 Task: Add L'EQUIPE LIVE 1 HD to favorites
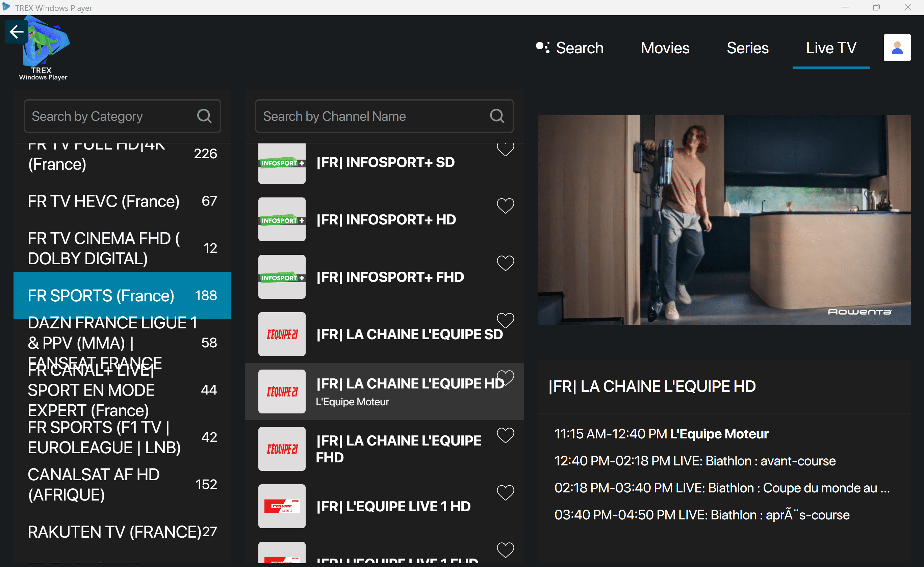pos(505,493)
